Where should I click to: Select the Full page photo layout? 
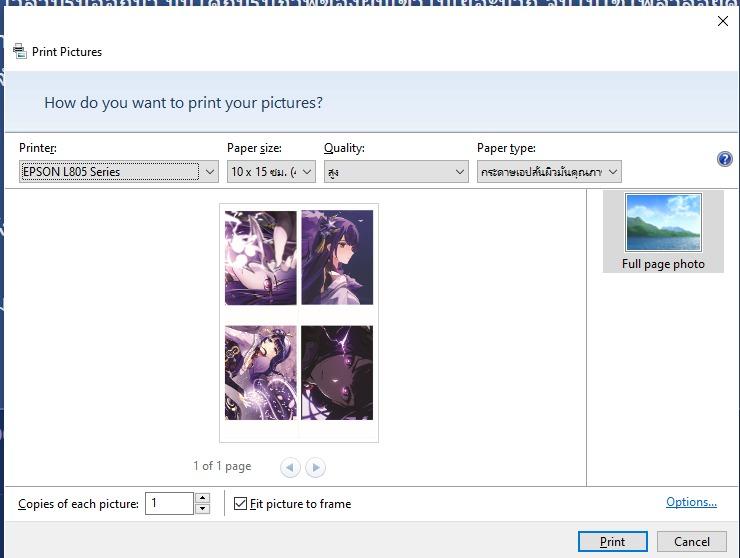pyautogui.click(x=663, y=231)
